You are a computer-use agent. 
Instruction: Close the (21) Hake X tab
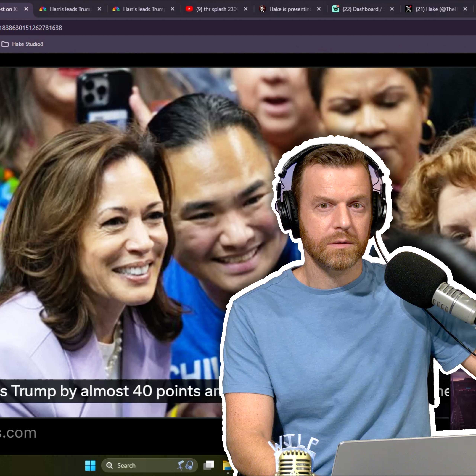(x=465, y=9)
